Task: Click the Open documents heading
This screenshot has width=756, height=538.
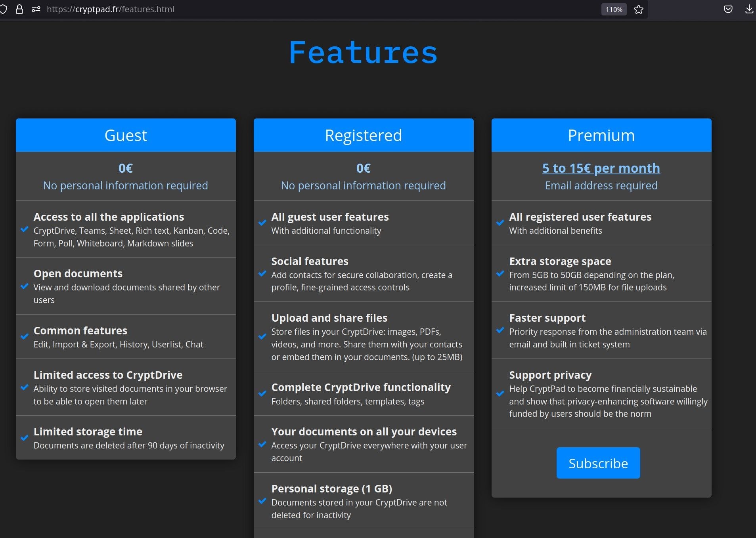Action: pos(78,273)
